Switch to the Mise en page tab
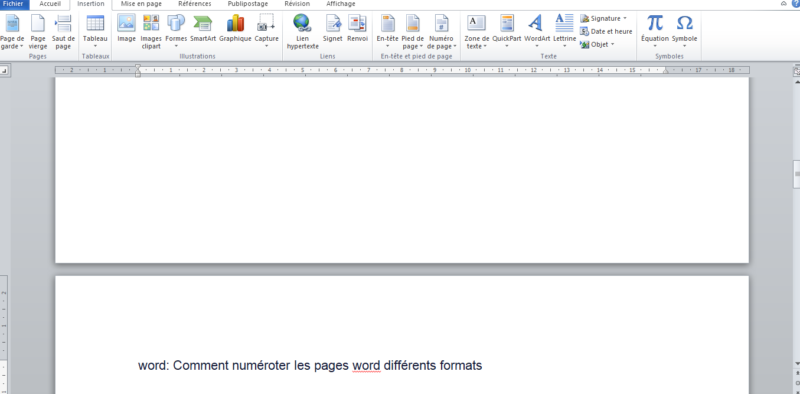 pyautogui.click(x=141, y=4)
